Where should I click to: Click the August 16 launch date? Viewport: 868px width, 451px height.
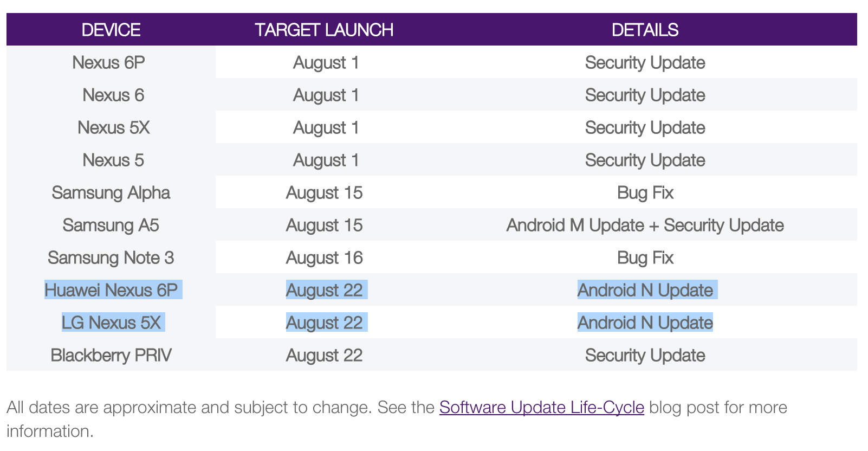(325, 258)
